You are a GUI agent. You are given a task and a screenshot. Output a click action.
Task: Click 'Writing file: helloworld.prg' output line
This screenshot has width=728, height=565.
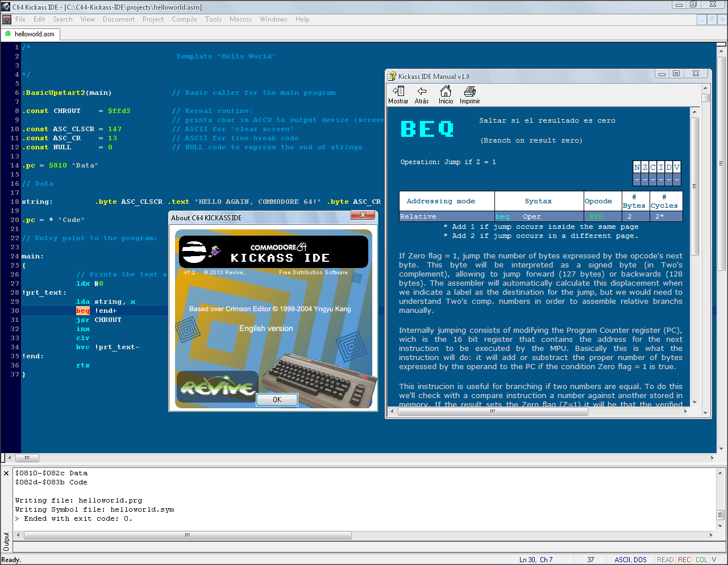tap(79, 501)
